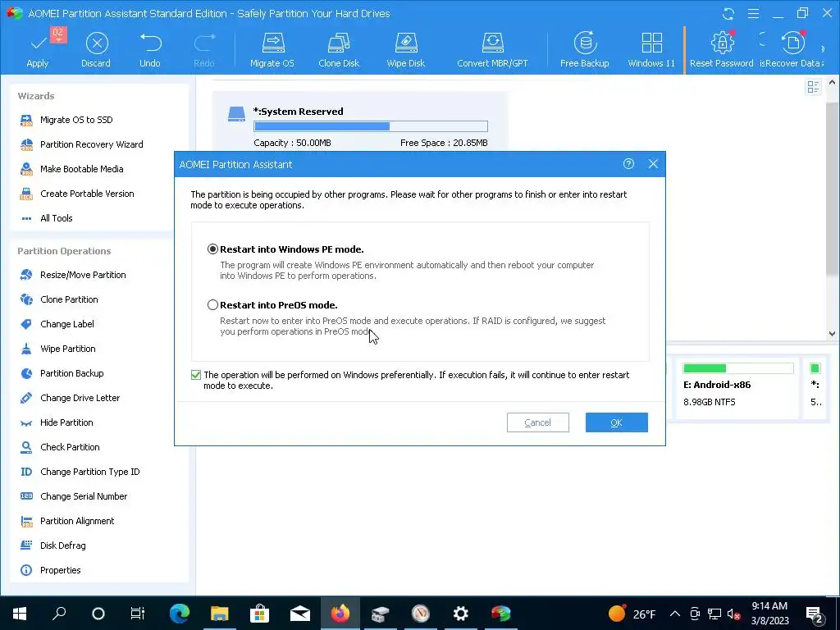The image size is (840, 630).
Task: Select System Reserved partition entry
Action: [360, 122]
